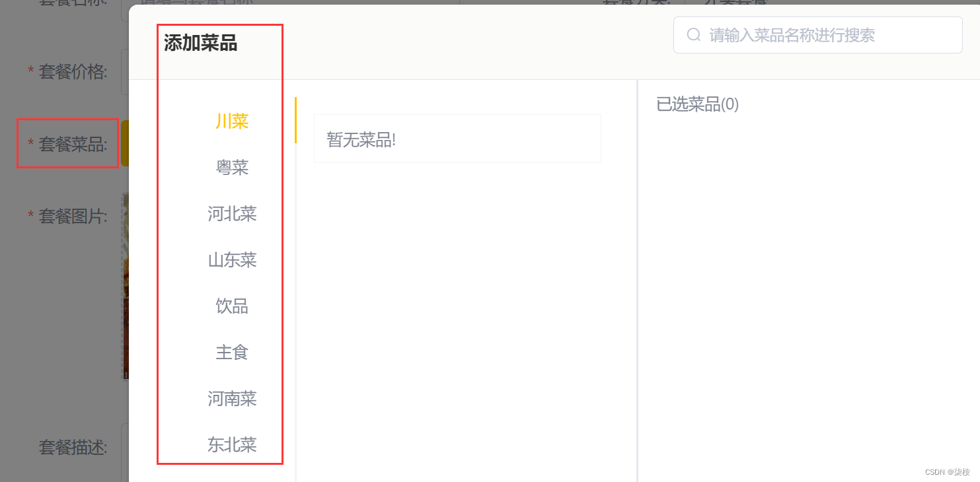Switch to the 山东菜 category

[x=232, y=260]
